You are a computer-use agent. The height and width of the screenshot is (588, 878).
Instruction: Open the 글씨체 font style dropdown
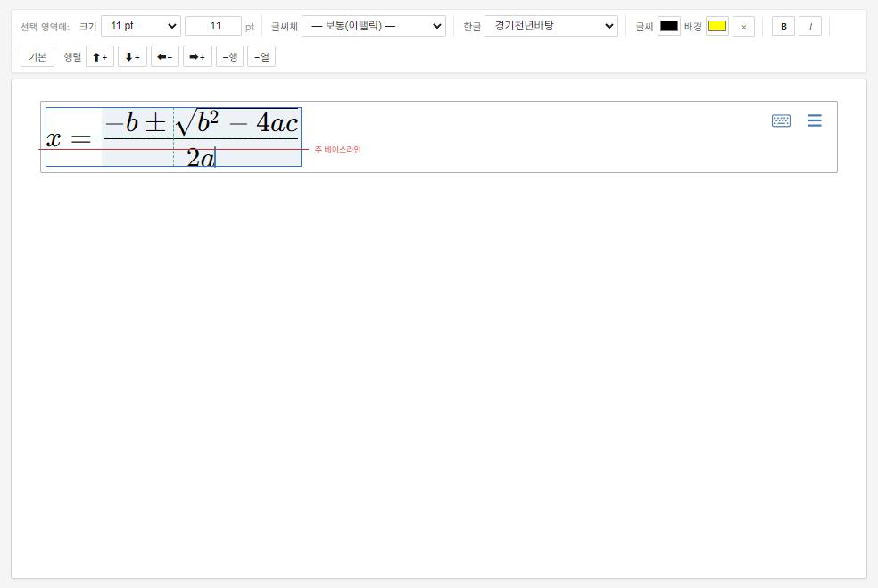tap(374, 26)
